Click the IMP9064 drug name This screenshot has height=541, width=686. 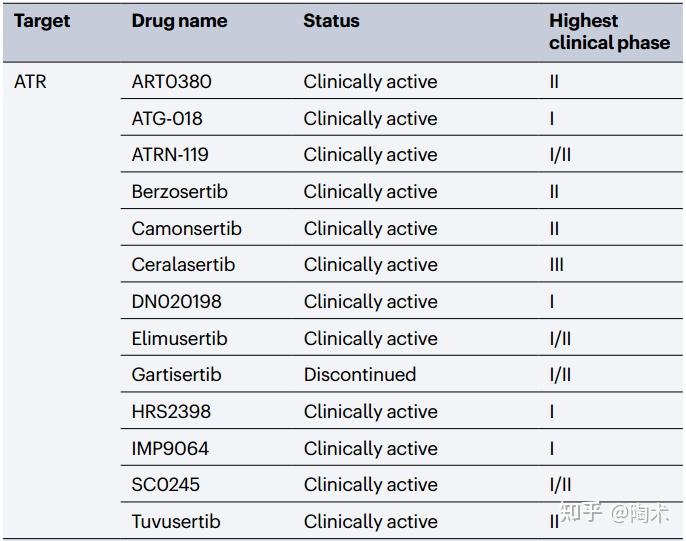pyautogui.click(x=170, y=449)
